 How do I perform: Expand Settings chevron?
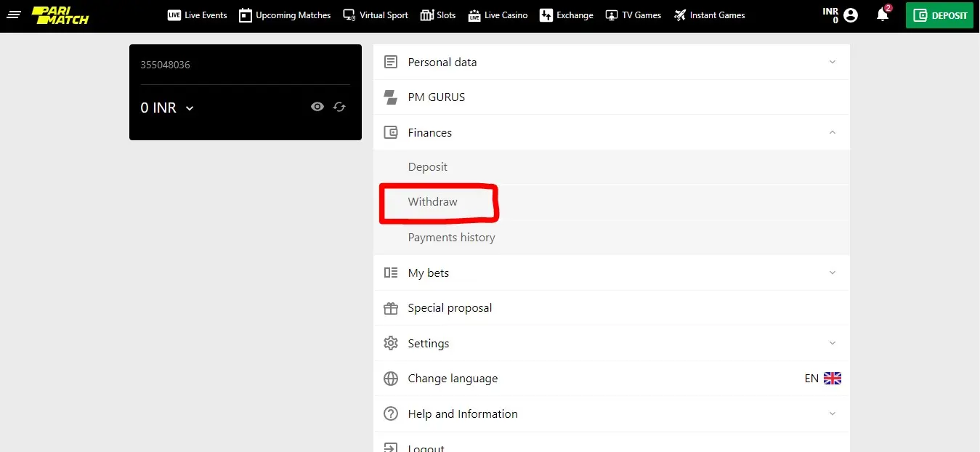(833, 343)
